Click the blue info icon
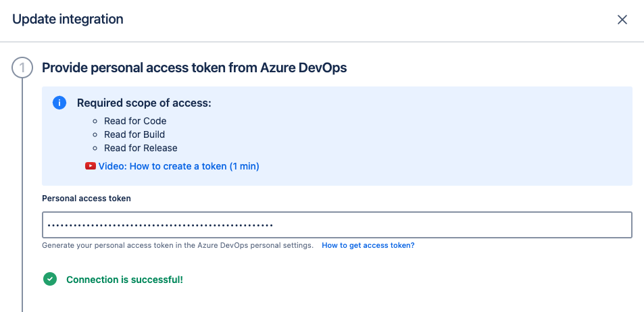 [59, 103]
